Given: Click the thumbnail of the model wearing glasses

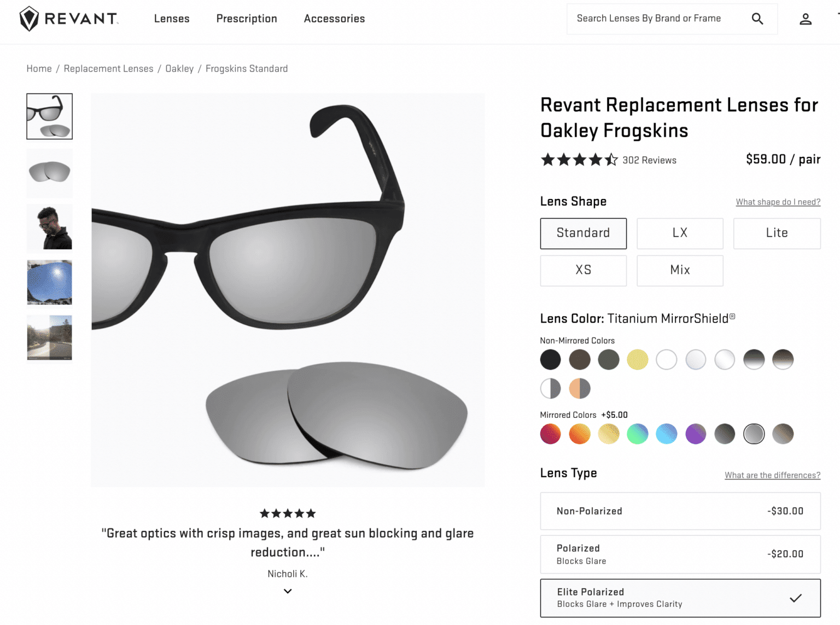Looking at the screenshot, I should coord(49,227).
